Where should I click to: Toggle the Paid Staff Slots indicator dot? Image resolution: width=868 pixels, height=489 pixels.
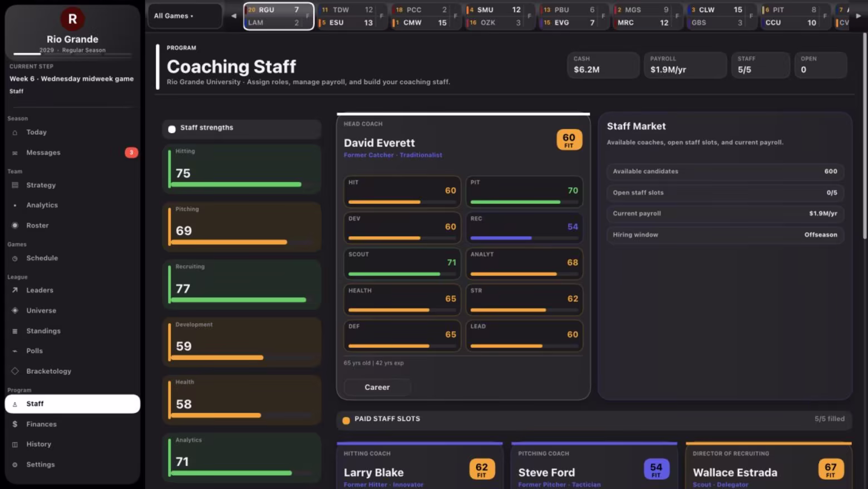point(346,420)
